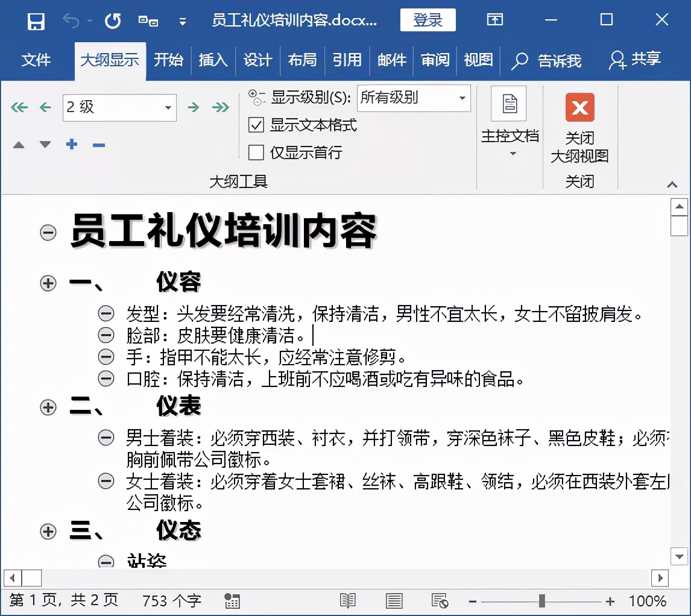Click the Expand outline plus icon
The height and width of the screenshot is (616, 691).
click(x=71, y=145)
